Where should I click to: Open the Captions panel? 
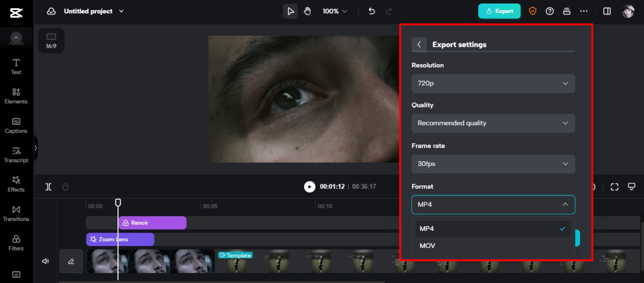16,126
